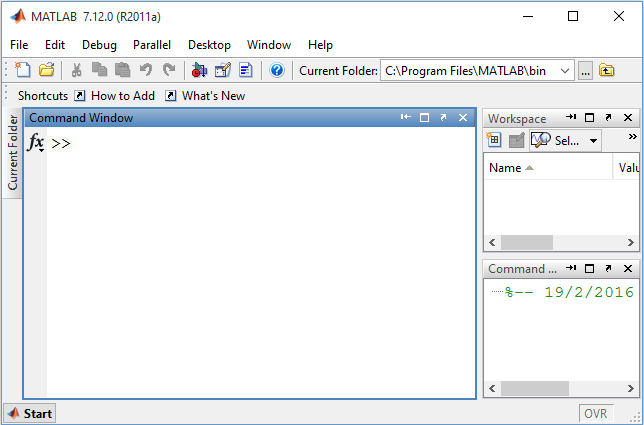Maximize the Command History panel

(x=589, y=268)
